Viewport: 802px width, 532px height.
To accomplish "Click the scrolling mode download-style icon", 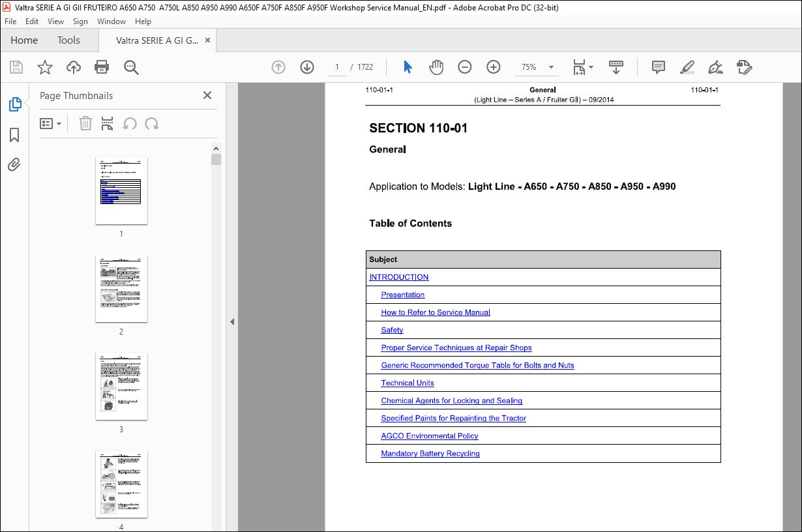I will [x=616, y=67].
